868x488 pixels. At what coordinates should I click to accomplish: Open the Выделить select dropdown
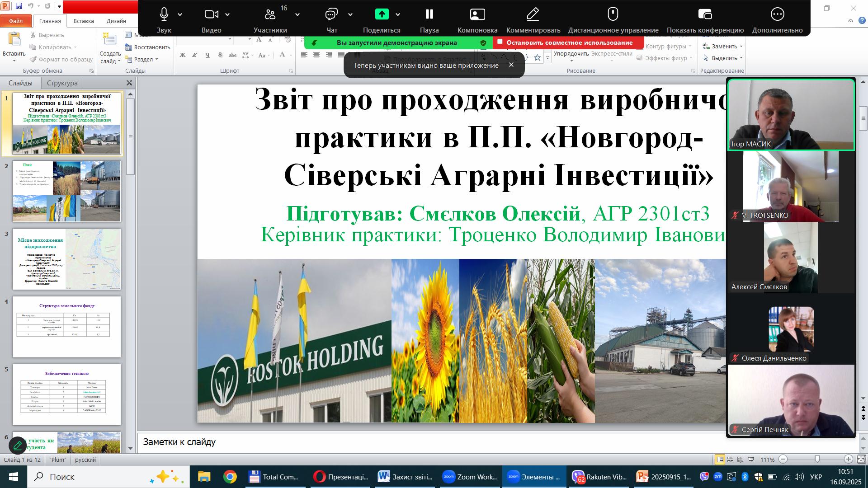click(x=722, y=58)
